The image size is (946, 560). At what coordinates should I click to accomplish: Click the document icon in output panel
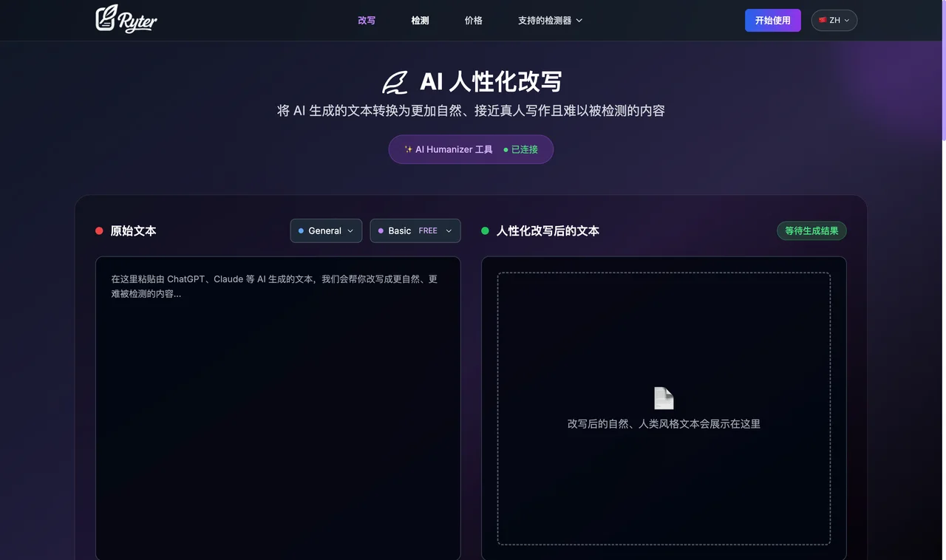click(x=664, y=398)
